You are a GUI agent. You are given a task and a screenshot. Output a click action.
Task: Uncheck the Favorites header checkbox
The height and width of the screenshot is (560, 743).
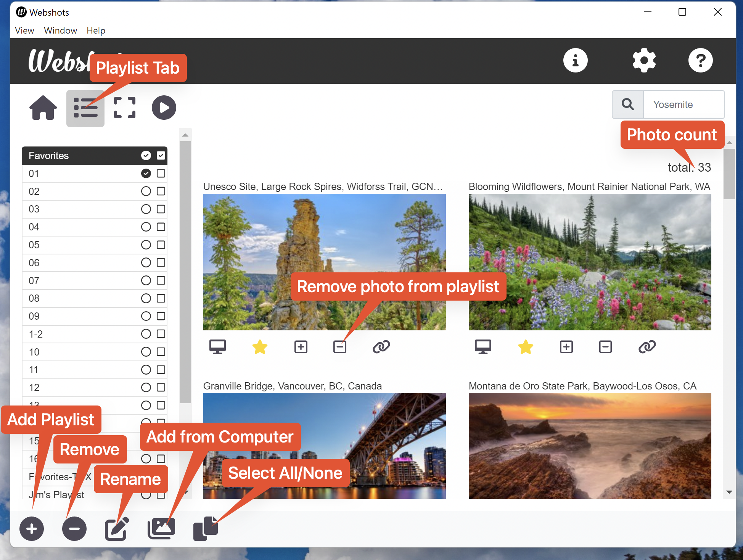[x=161, y=156]
